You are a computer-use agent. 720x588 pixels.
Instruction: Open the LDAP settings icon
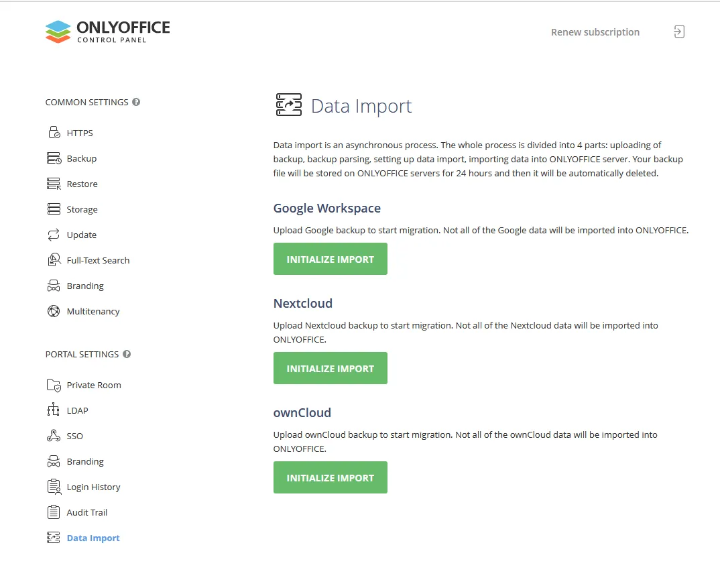point(54,410)
